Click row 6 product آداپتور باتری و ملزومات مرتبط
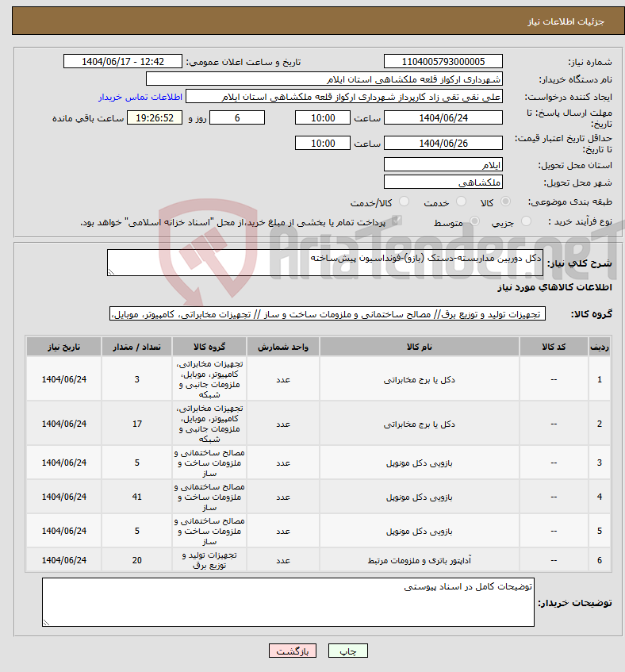The width and height of the screenshot is (625, 672). [420, 561]
